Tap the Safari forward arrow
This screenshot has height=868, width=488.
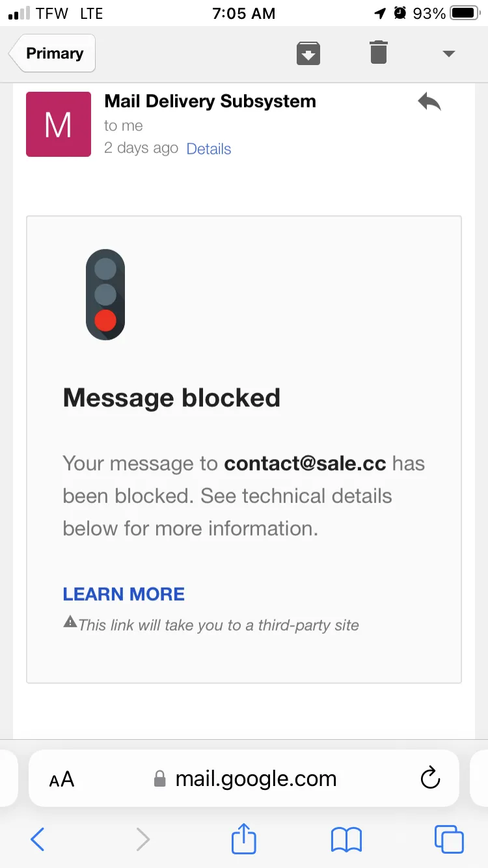pyautogui.click(x=143, y=839)
